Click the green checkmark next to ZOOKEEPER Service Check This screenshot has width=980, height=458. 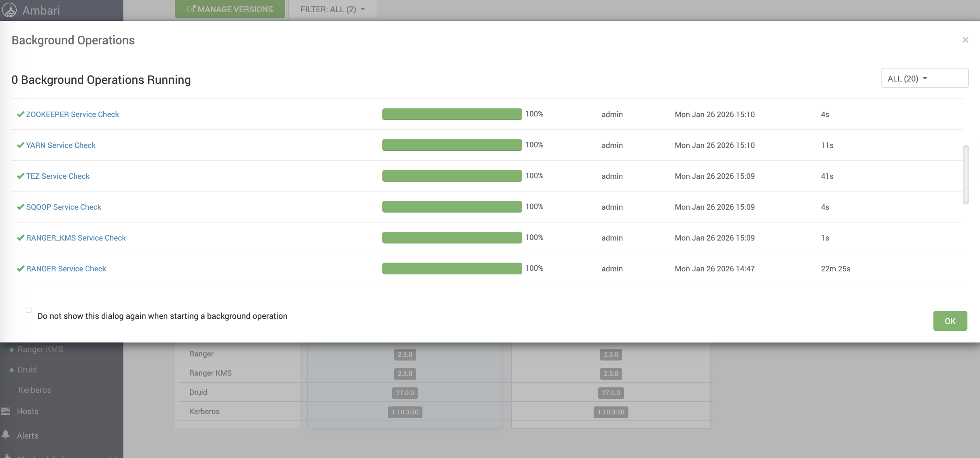pos(20,114)
